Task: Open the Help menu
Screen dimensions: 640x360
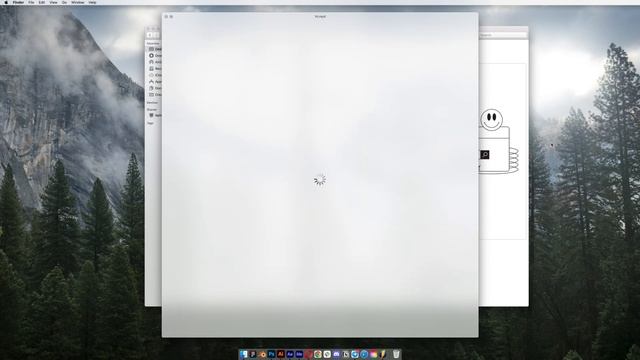Action: pos(92,2)
